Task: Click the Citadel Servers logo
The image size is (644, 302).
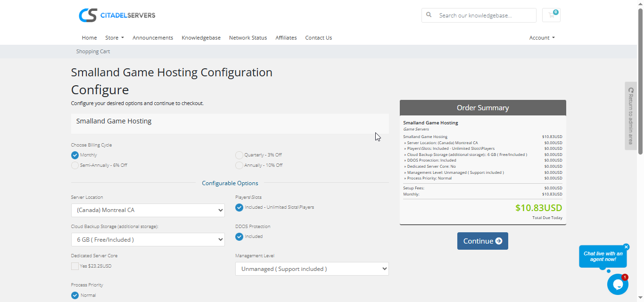Action: point(117,15)
